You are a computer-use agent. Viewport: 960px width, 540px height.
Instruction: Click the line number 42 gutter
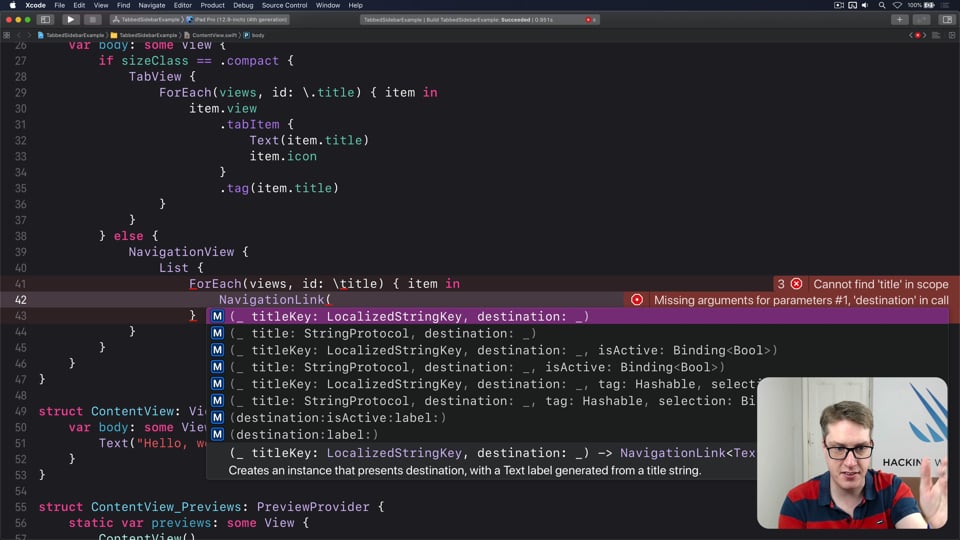pyautogui.click(x=20, y=300)
